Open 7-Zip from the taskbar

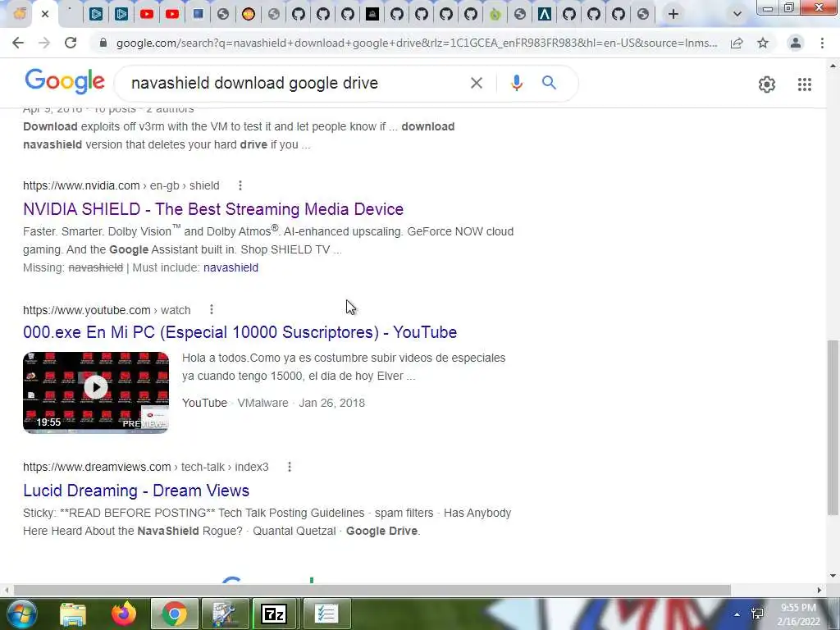click(275, 614)
